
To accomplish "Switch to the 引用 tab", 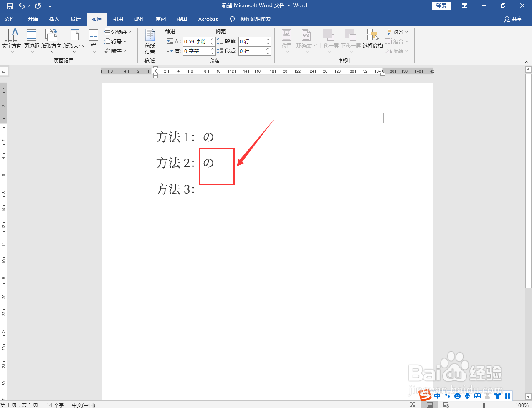I will point(118,19).
